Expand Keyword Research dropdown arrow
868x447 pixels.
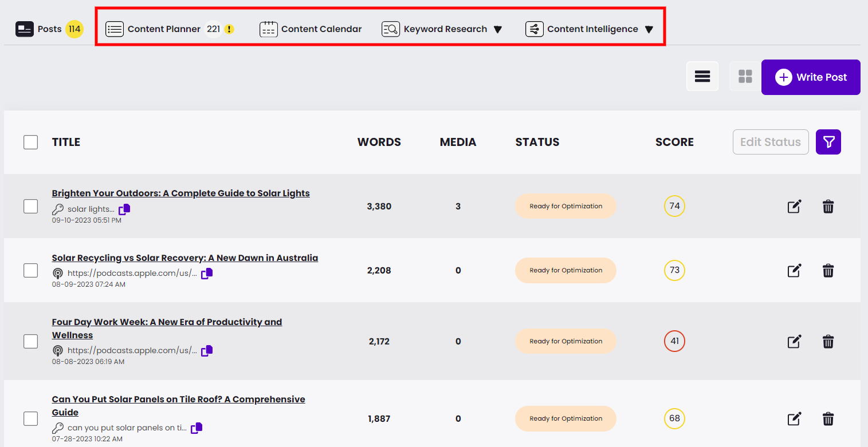tap(498, 29)
